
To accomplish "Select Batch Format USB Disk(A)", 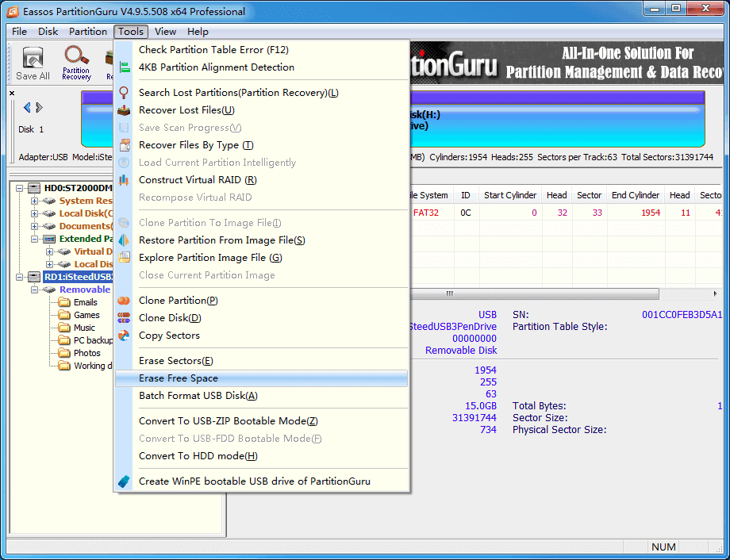I will [x=261, y=396].
